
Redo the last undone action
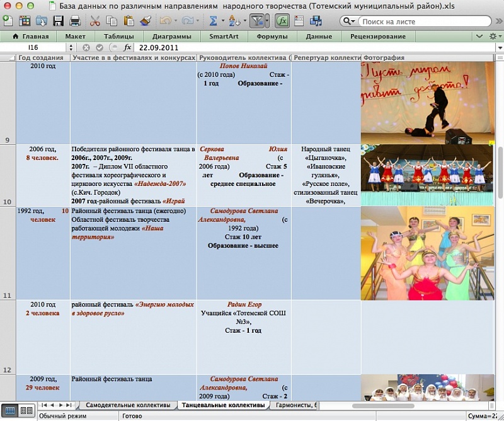187,21
